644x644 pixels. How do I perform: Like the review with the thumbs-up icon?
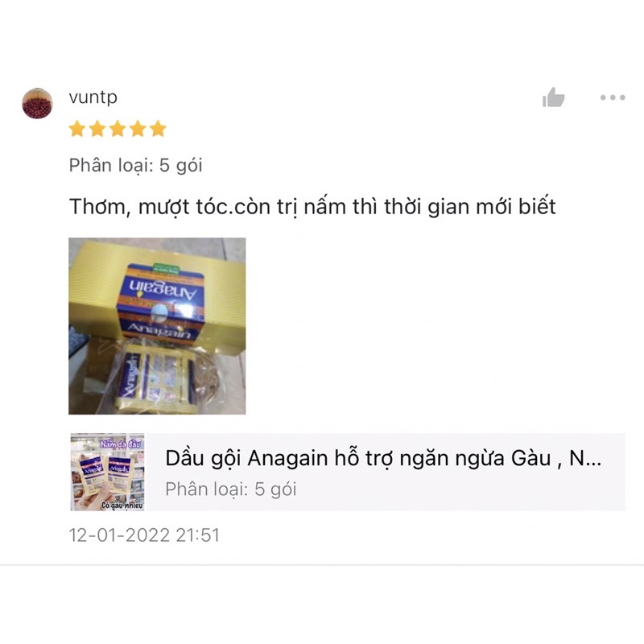(x=553, y=97)
